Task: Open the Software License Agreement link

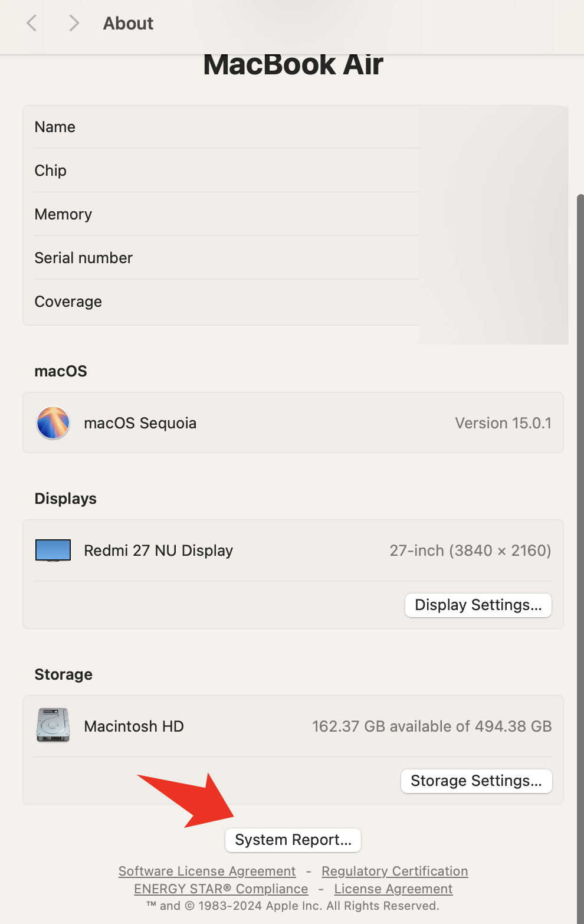Action: (207, 871)
